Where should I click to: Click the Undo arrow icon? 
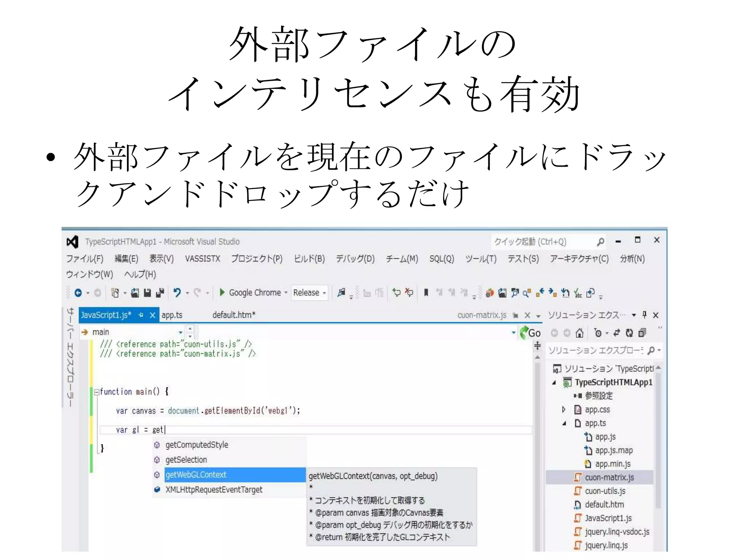pyautogui.click(x=177, y=293)
